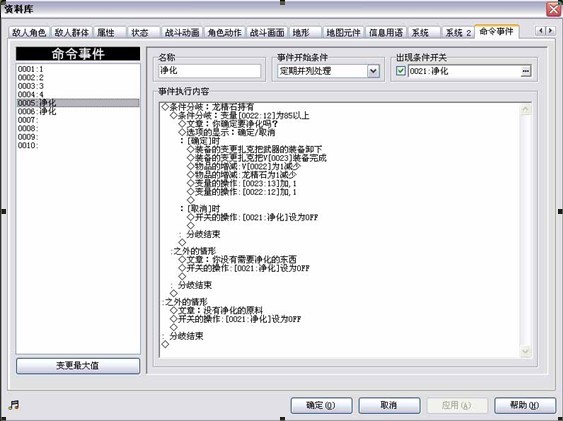
Task: Select 文章：没有净化的原料 line
Action: [217, 310]
